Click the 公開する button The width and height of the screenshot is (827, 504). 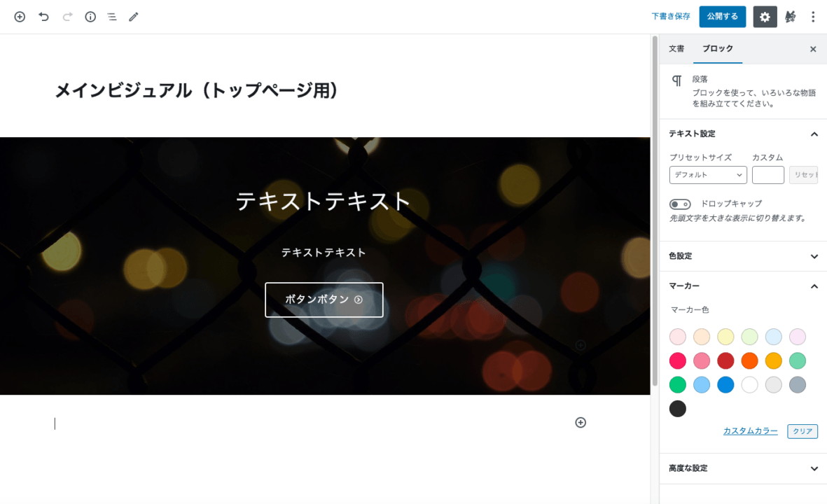tap(723, 16)
